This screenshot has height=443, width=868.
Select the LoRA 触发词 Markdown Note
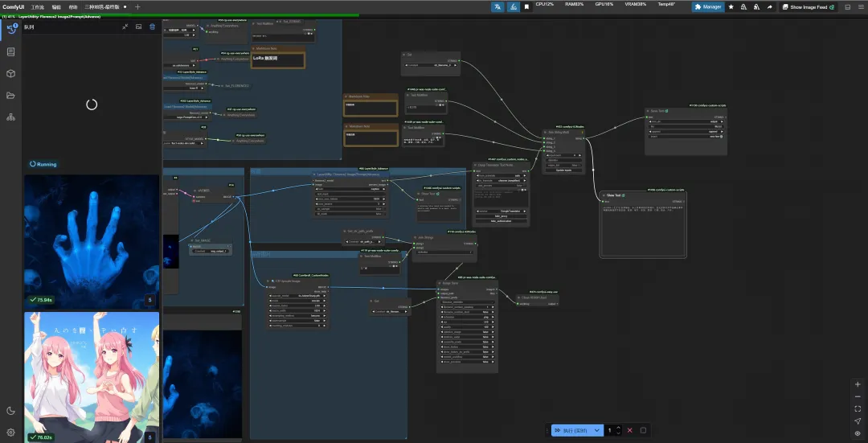coord(278,58)
